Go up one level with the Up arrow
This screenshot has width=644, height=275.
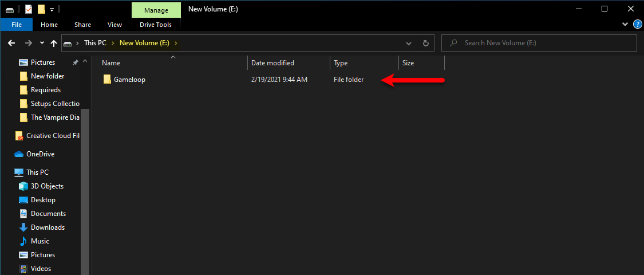(x=54, y=43)
